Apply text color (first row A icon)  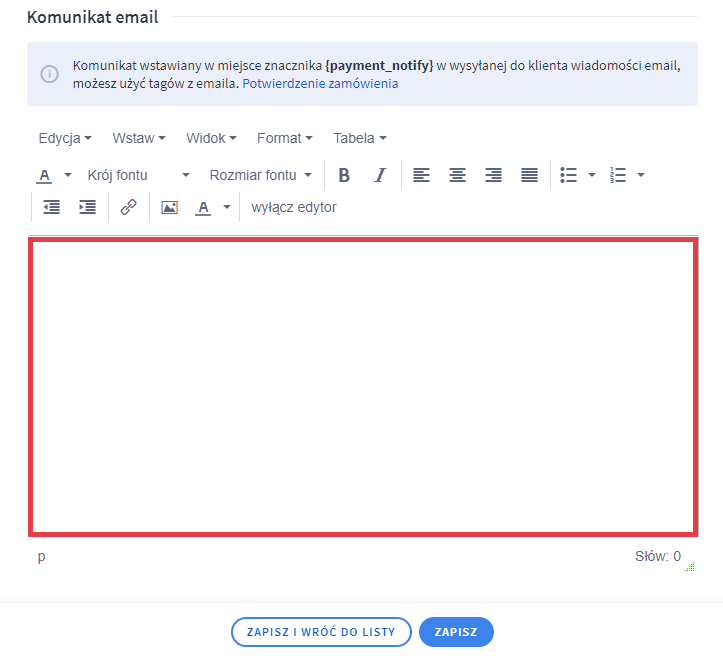coord(44,175)
